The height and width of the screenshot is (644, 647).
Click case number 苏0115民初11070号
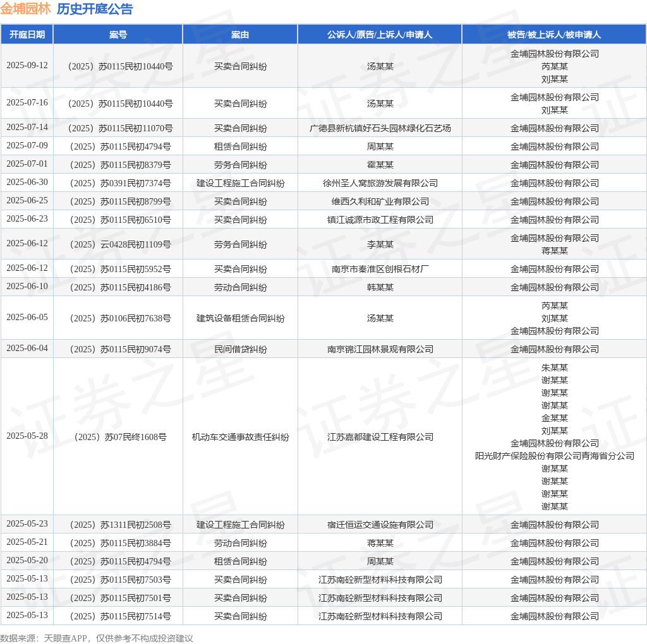pyautogui.click(x=120, y=128)
